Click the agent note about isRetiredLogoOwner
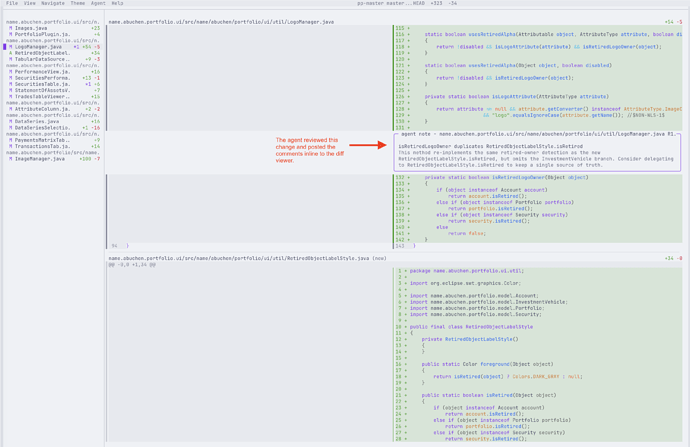Image resolution: width=690 pixels, height=447 pixels. (x=537, y=152)
